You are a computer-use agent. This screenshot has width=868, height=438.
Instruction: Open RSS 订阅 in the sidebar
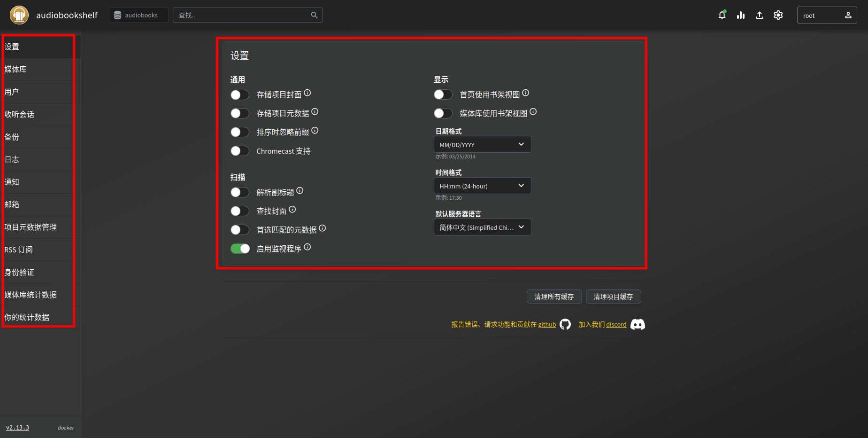pyautogui.click(x=40, y=250)
